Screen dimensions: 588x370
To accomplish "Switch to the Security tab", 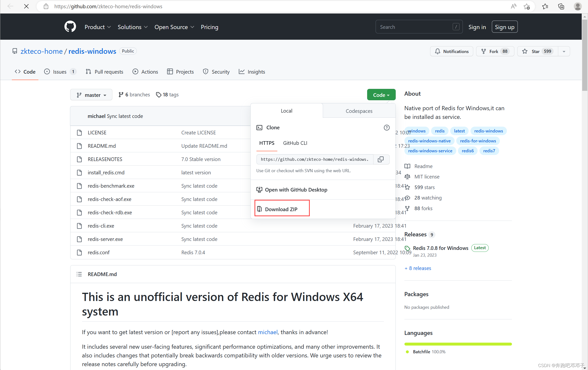I will [216, 72].
